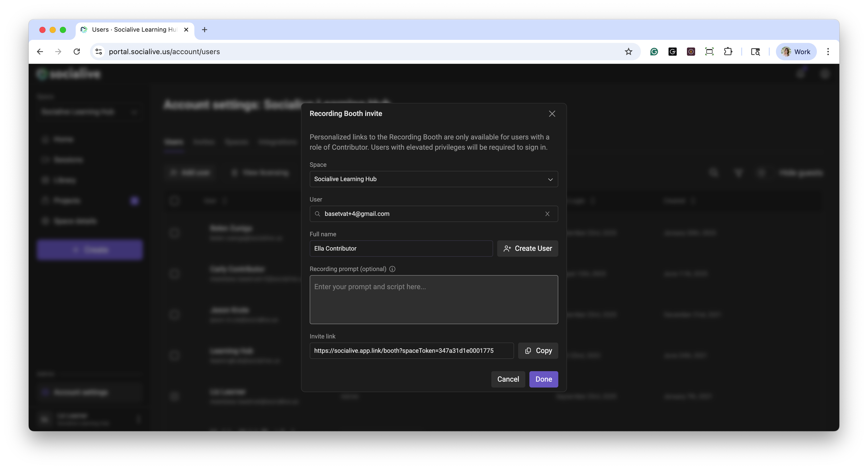The width and height of the screenshot is (868, 469).
Task: Copy the invite link
Action: click(x=538, y=350)
